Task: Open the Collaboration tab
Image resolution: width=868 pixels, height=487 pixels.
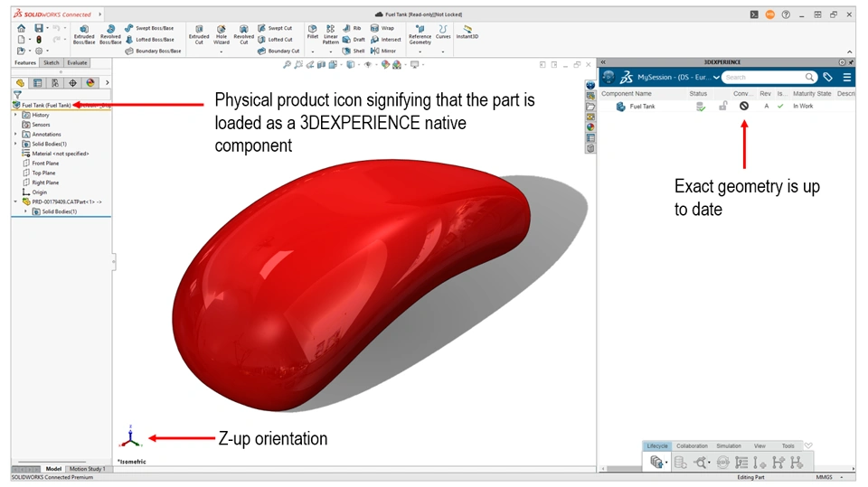Action: click(692, 446)
